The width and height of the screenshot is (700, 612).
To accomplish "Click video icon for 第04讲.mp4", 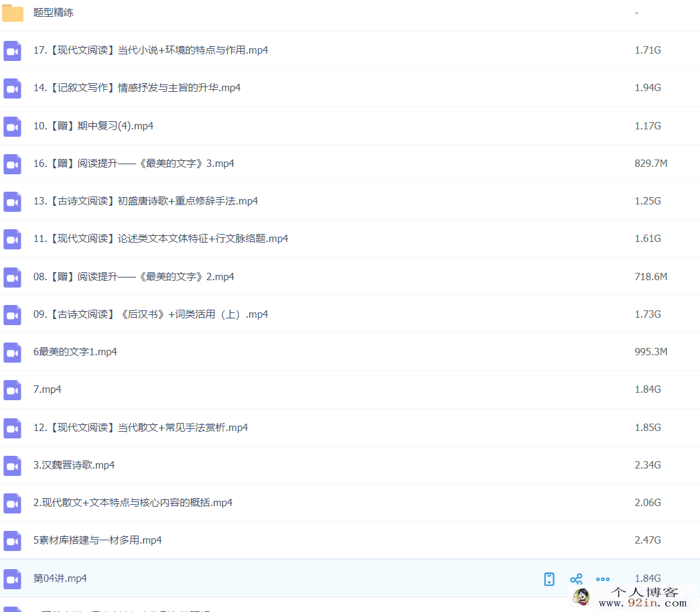I will [13, 578].
